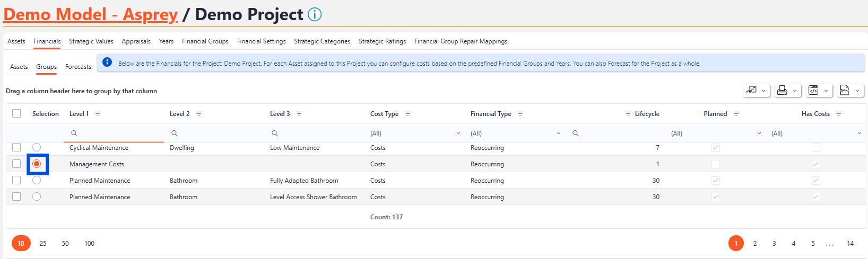
Task: Check the Management Costs row checkbox
Action: pyautogui.click(x=16, y=164)
